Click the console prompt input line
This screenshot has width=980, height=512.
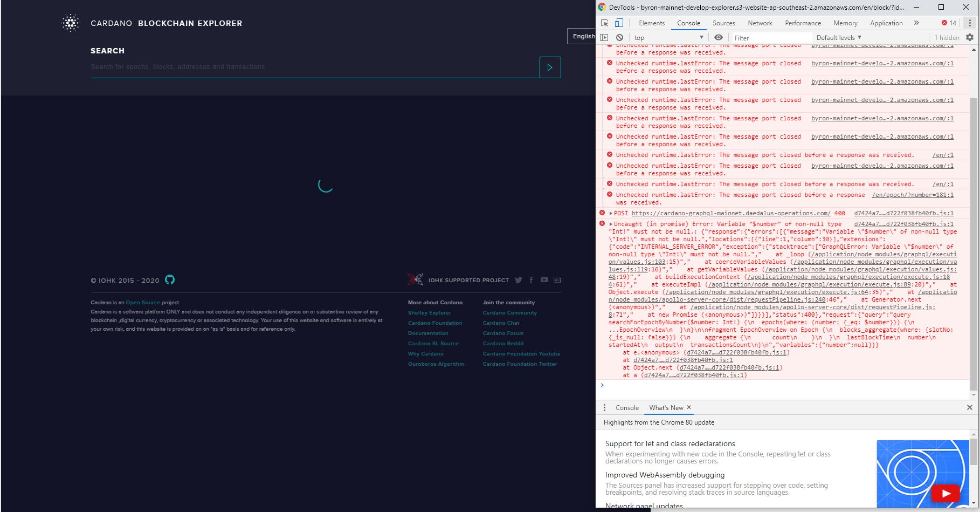(784, 385)
